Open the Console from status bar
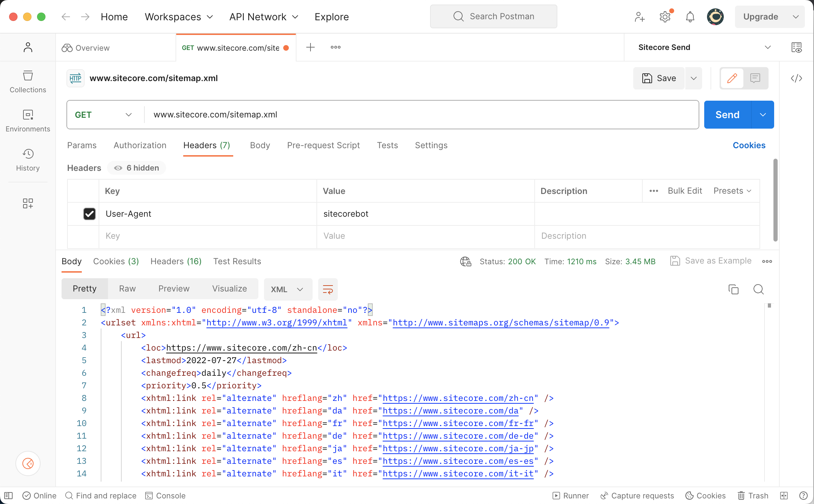 coord(165,496)
